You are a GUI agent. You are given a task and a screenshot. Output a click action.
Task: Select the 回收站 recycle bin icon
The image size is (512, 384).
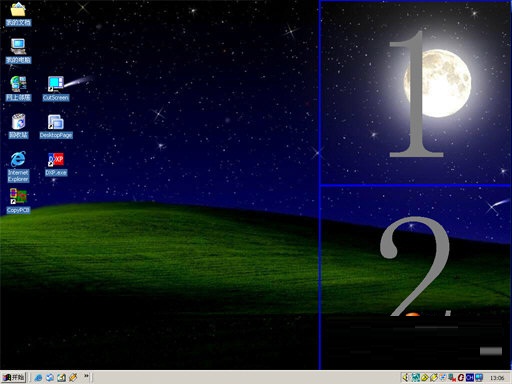[x=18, y=126]
